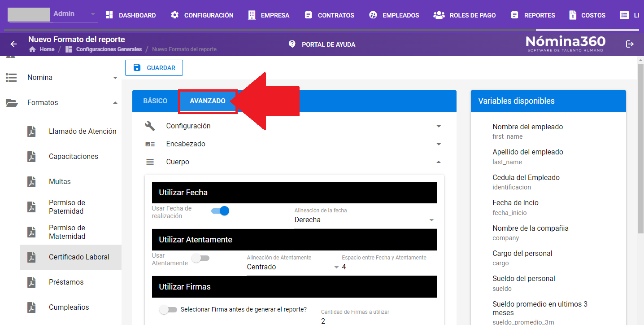This screenshot has height=325, width=644.
Task: Collapse the Formatos sidebar menu arrow
Action: pyautogui.click(x=115, y=103)
